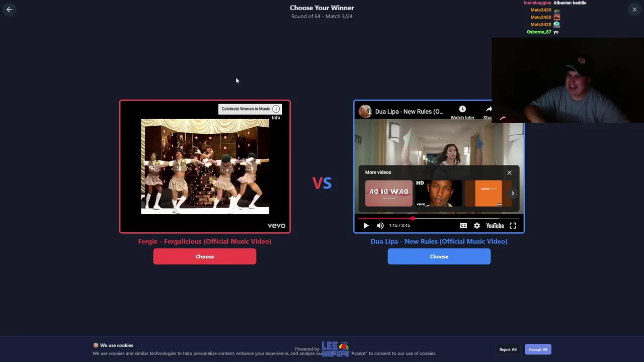This screenshot has width=644, height=362.
Task: Click 'Round of 64 - Match 3/24' text
Action: tap(322, 16)
